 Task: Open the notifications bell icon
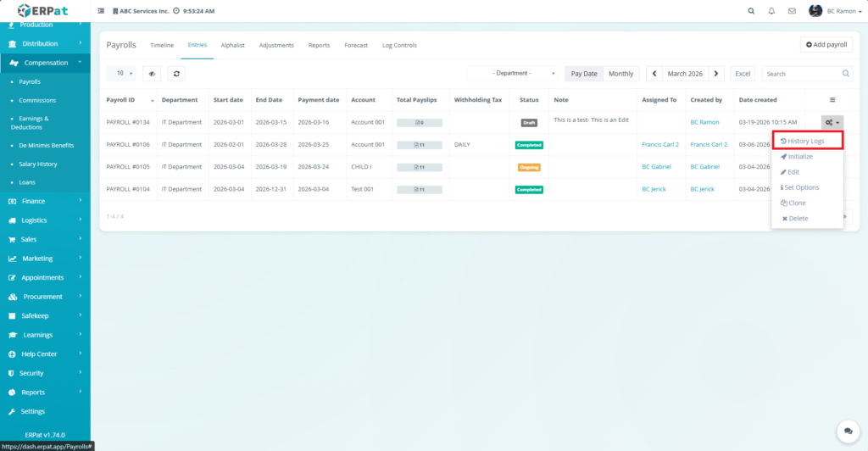[x=771, y=11]
